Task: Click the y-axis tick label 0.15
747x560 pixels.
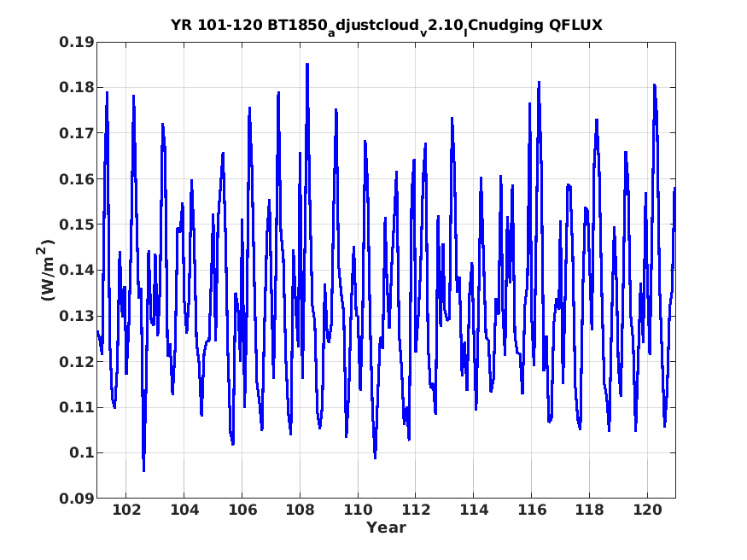Action: 76,225
